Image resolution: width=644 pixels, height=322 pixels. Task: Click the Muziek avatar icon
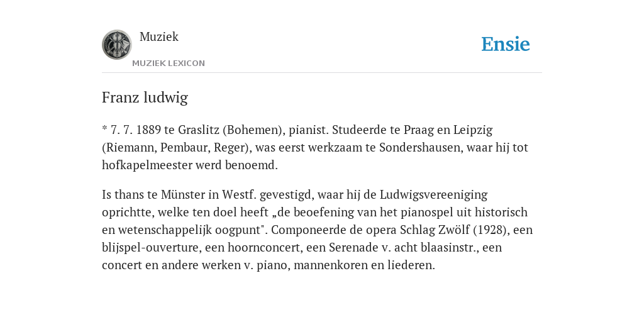[116, 45]
